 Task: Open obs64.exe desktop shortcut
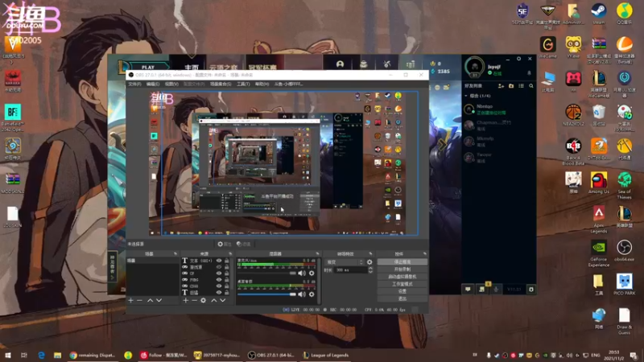click(x=625, y=250)
